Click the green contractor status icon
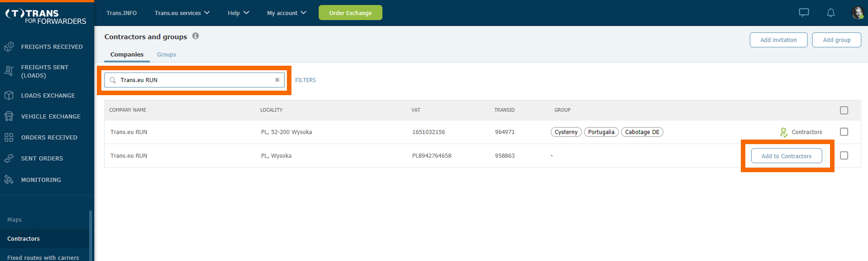This screenshot has width=868, height=261. coord(784,132)
